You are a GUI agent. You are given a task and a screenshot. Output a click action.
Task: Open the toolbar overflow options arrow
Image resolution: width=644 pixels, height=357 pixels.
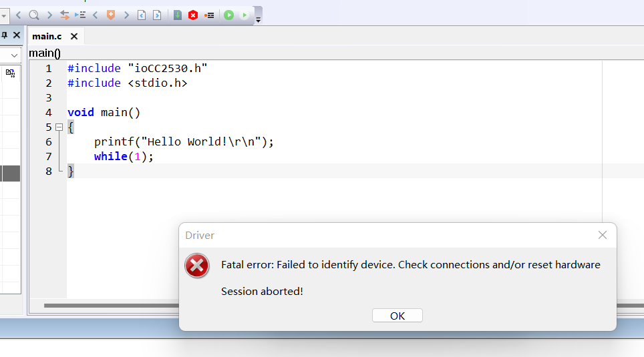coord(258,20)
